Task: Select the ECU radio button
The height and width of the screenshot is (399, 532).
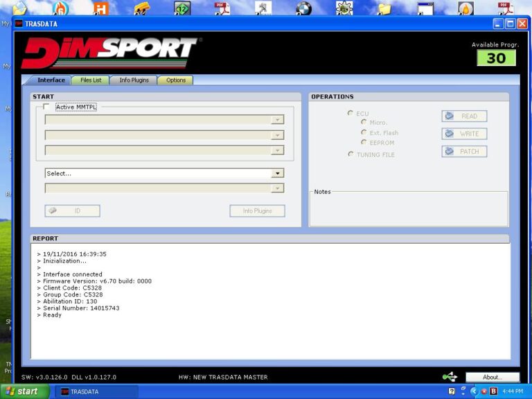Action: 350,113
